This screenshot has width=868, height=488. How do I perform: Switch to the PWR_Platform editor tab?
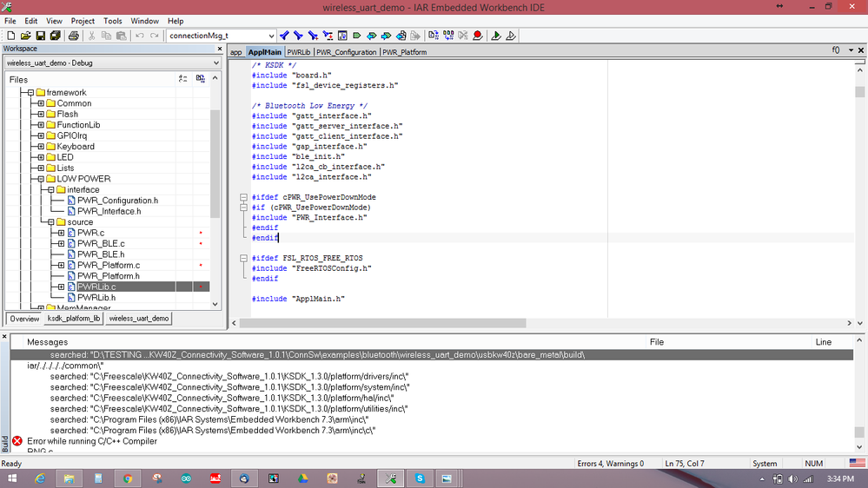[405, 52]
